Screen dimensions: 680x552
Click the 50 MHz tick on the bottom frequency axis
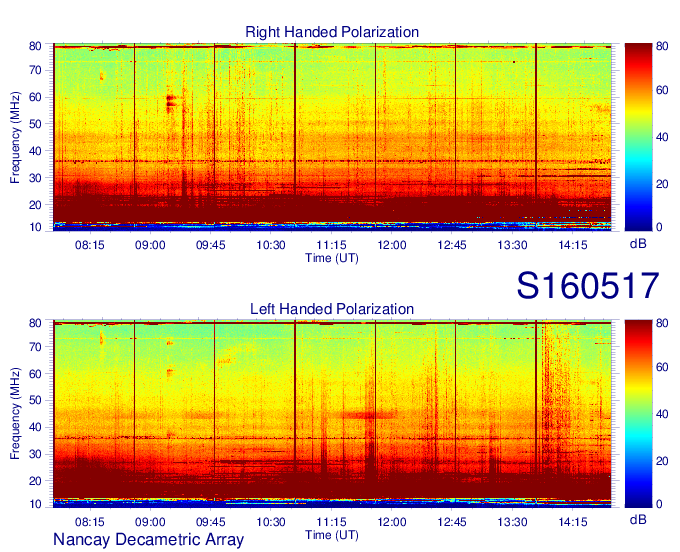35,401
